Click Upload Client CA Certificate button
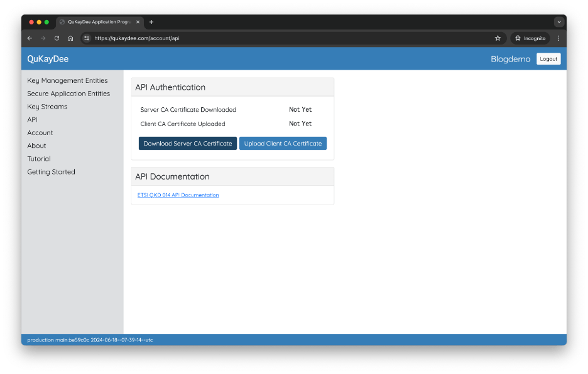Image resolution: width=588 pixels, height=374 pixels. (x=283, y=144)
